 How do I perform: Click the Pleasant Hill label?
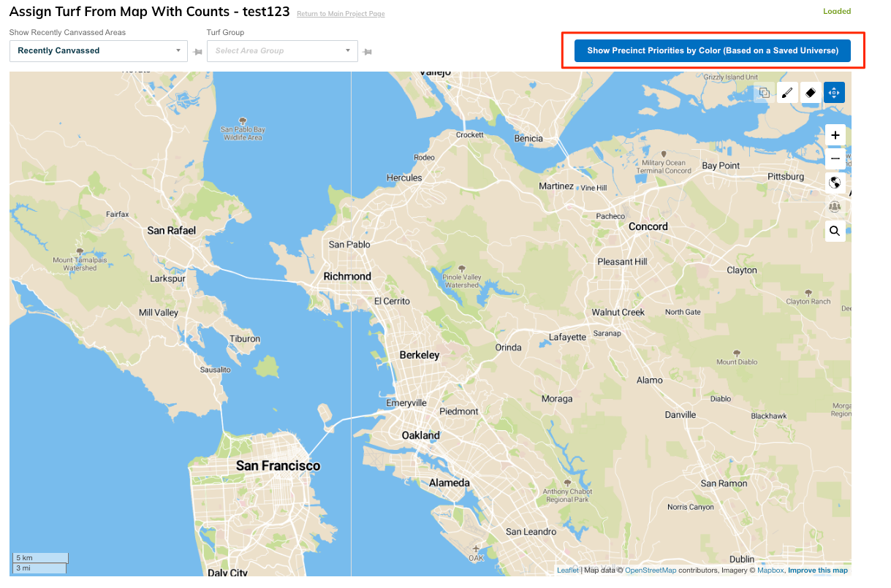click(x=622, y=261)
